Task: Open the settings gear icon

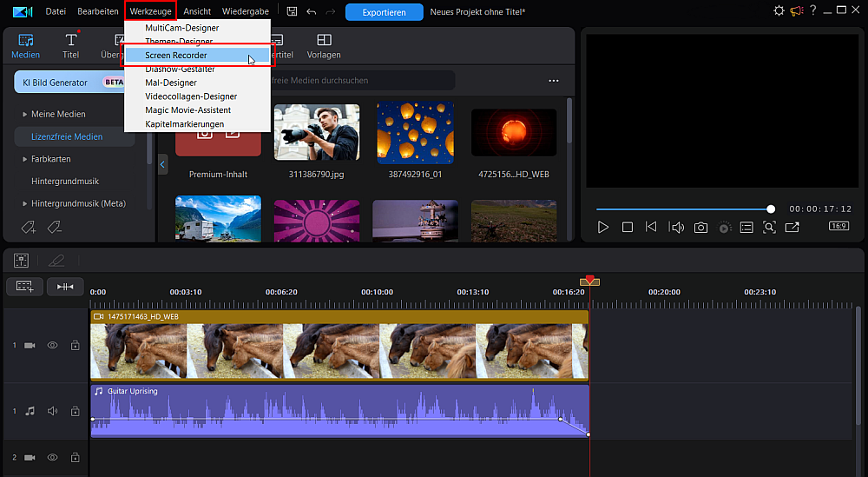Action: (x=779, y=10)
